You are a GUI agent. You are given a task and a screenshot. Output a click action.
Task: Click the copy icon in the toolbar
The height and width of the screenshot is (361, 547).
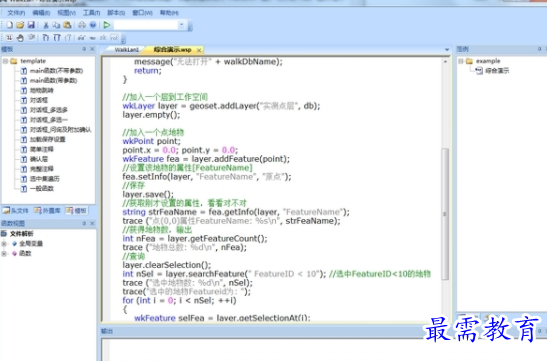56,25
